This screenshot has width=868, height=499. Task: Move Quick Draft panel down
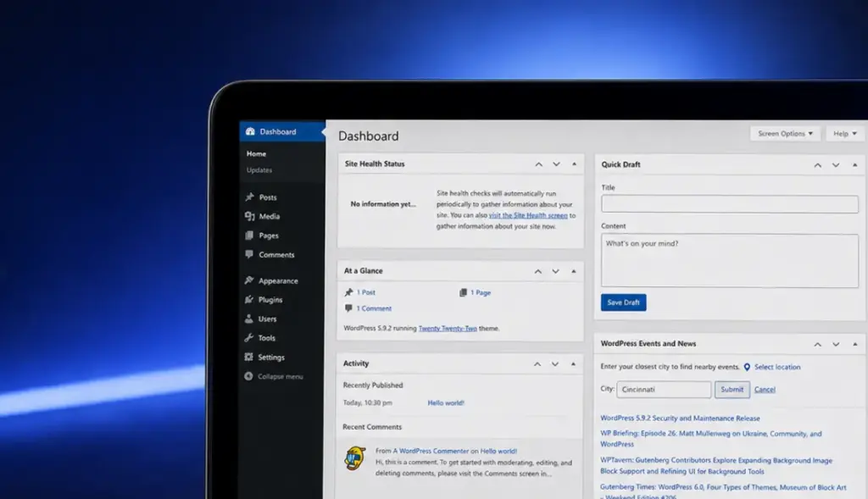pyautogui.click(x=836, y=165)
